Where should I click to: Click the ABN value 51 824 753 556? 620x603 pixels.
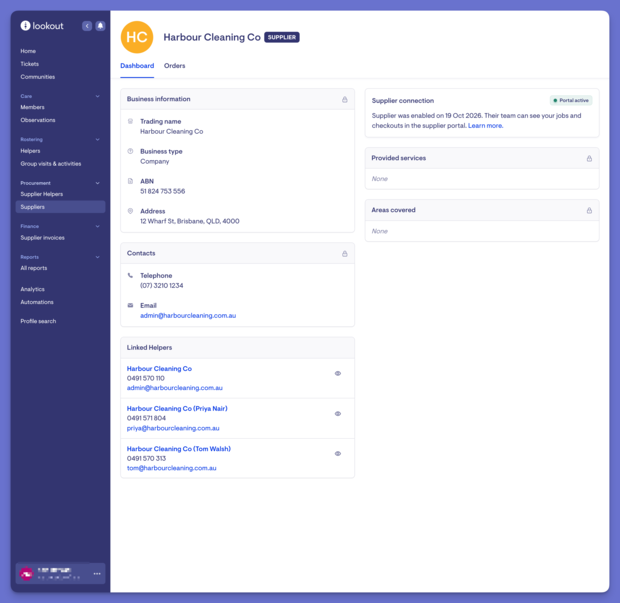pos(163,191)
